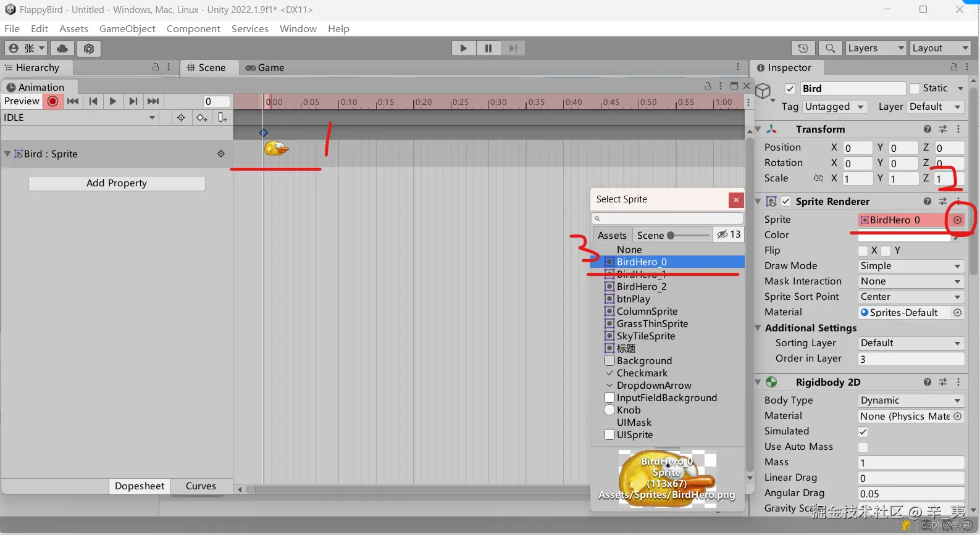Screen dimensions: 980x535
Task: Open the Window menu
Action: [x=298, y=28]
